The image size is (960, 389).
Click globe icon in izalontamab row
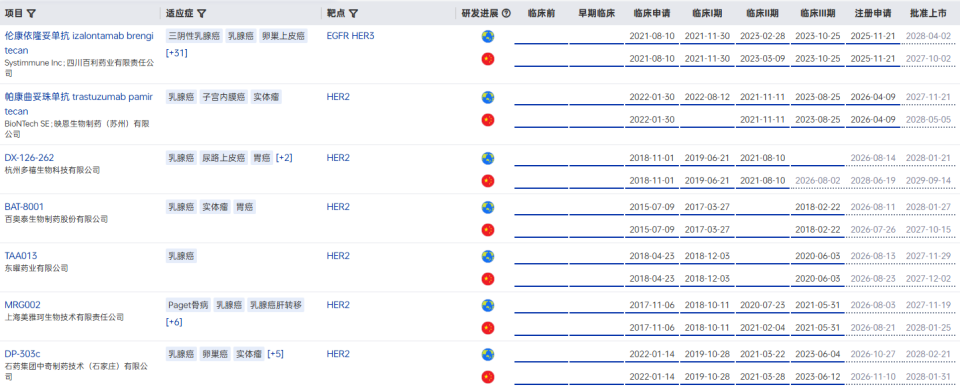[488, 36]
